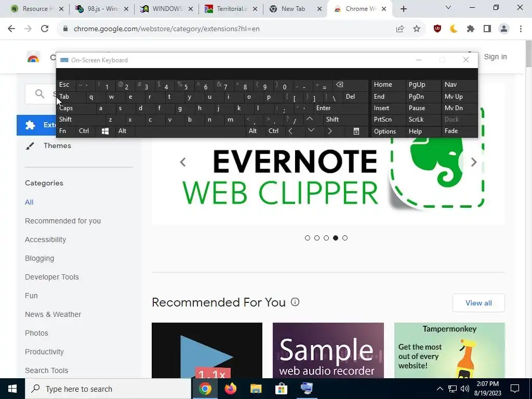Click the info icon beside Recommended For You

pos(295,302)
